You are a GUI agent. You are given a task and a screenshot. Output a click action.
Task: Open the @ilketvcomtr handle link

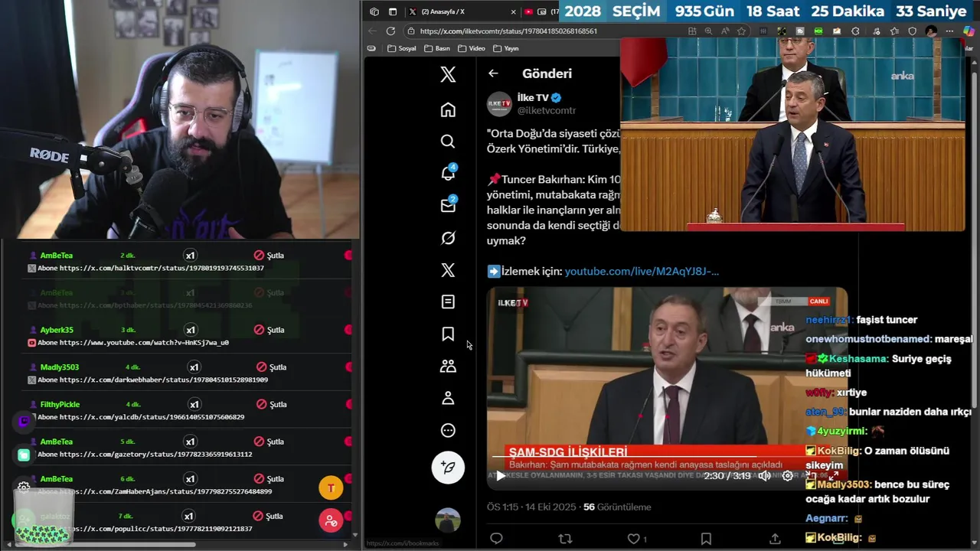pos(547,111)
